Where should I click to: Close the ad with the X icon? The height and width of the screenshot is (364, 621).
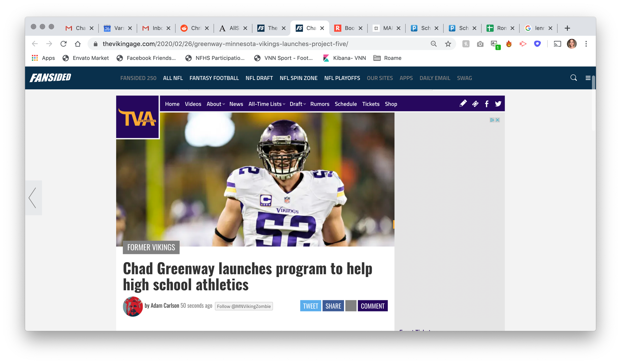497,120
